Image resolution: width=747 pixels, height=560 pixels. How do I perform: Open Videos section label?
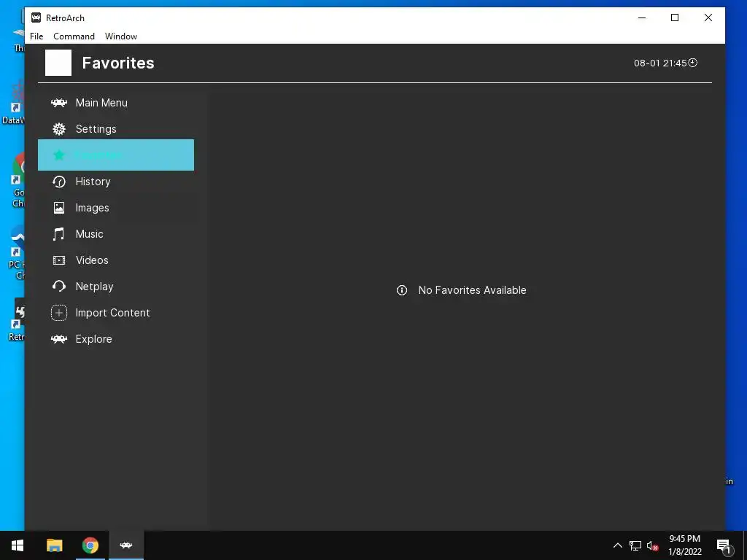pos(92,260)
